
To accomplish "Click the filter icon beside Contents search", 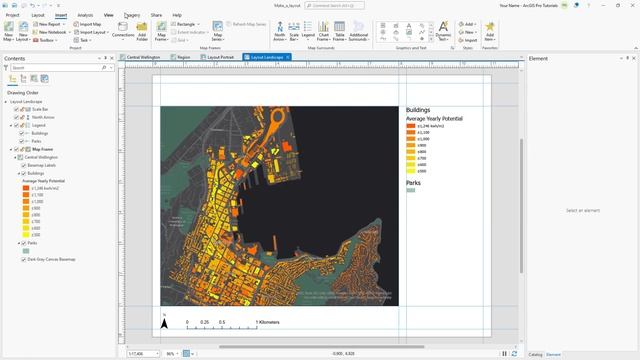I will point(6,67).
